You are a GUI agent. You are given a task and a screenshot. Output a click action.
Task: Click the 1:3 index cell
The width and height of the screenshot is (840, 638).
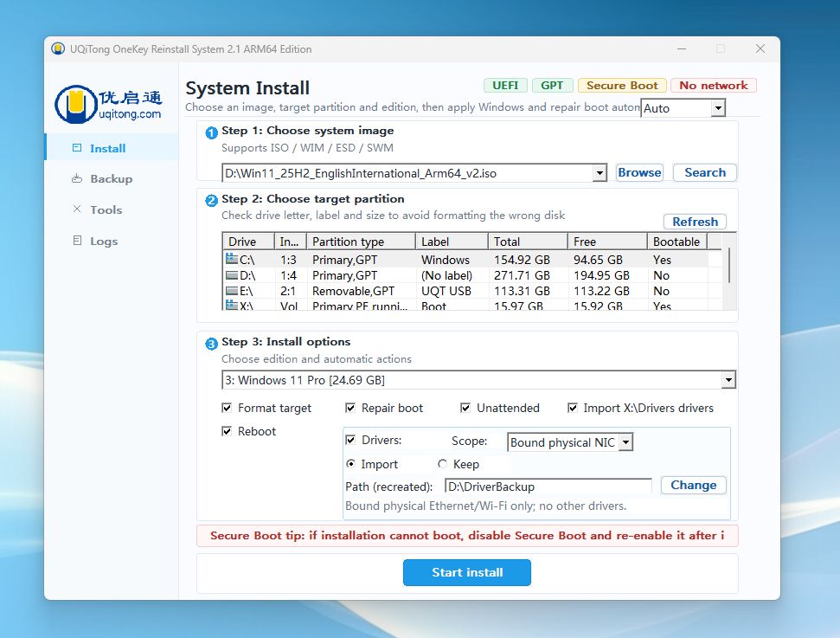pos(288,260)
